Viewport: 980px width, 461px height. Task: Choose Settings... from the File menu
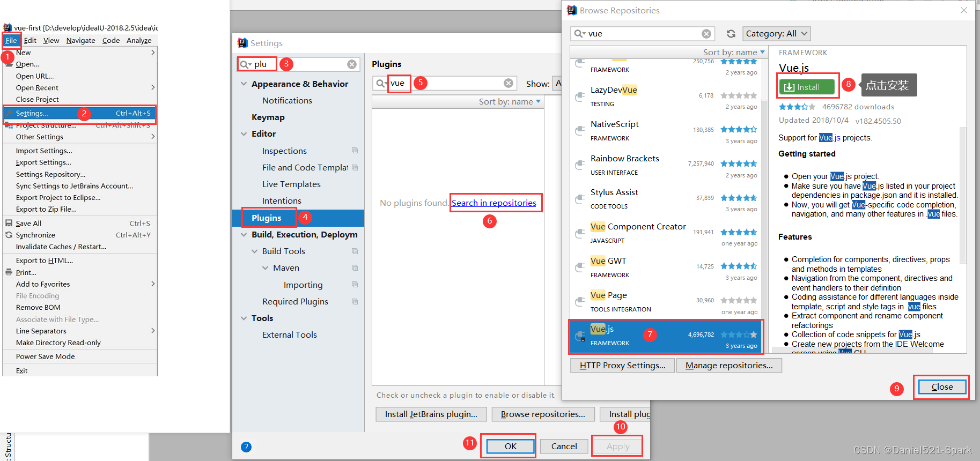(x=79, y=113)
